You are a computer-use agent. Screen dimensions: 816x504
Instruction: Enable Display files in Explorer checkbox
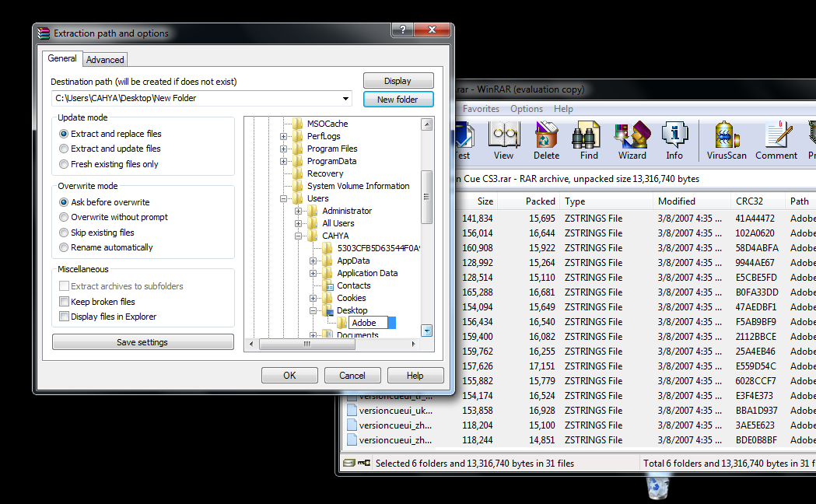pyautogui.click(x=64, y=317)
